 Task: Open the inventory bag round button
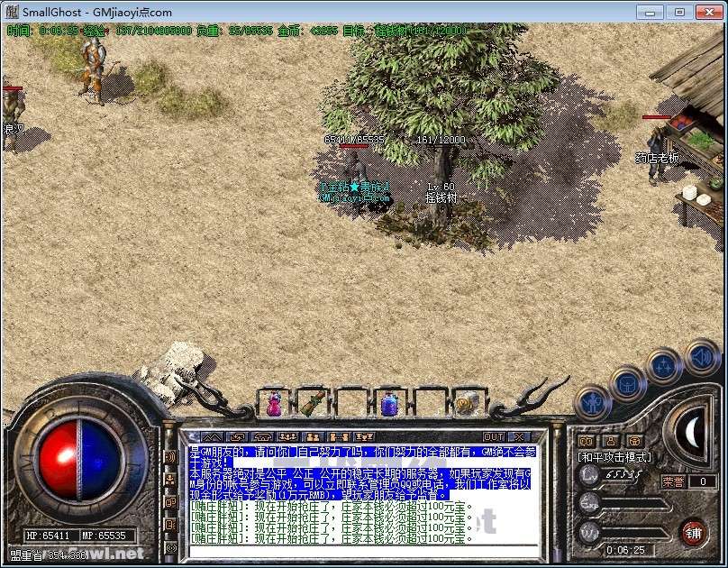pyautogui.click(x=629, y=382)
